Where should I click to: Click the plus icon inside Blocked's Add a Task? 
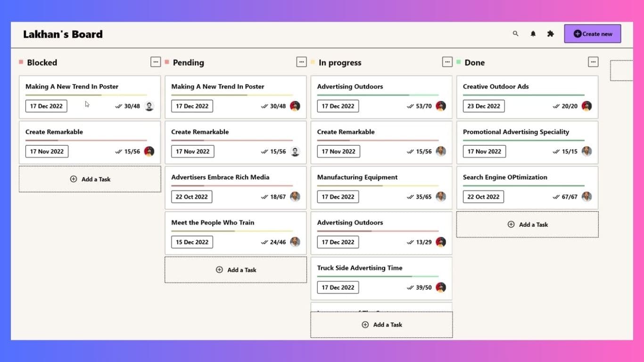(73, 179)
